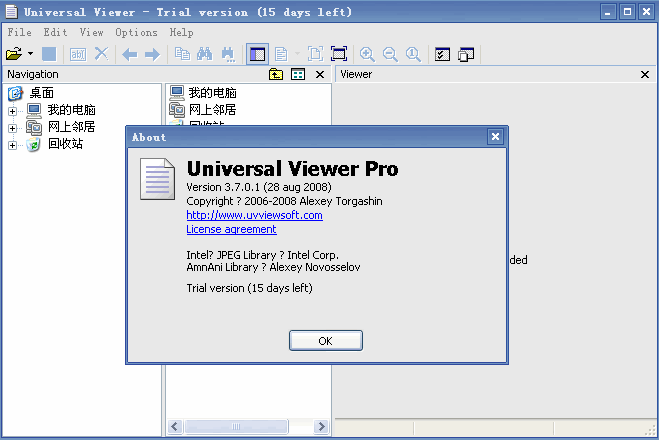Go to next file with right arrow
The image size is (659, 440).
click(152, 54)
